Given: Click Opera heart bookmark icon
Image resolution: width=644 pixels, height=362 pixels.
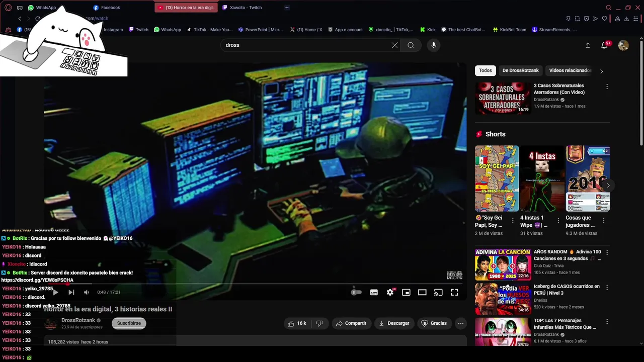Looking at the screenshot, I should click(605, 19).
